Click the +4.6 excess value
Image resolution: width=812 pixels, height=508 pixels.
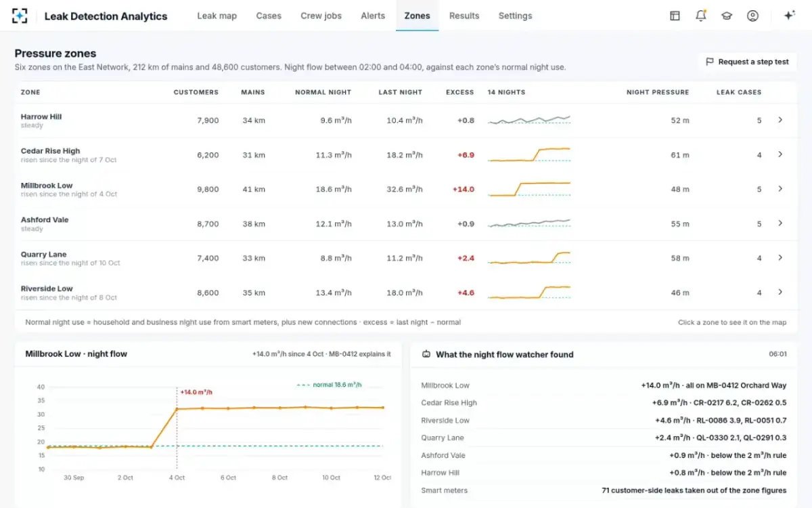(466, 293)
